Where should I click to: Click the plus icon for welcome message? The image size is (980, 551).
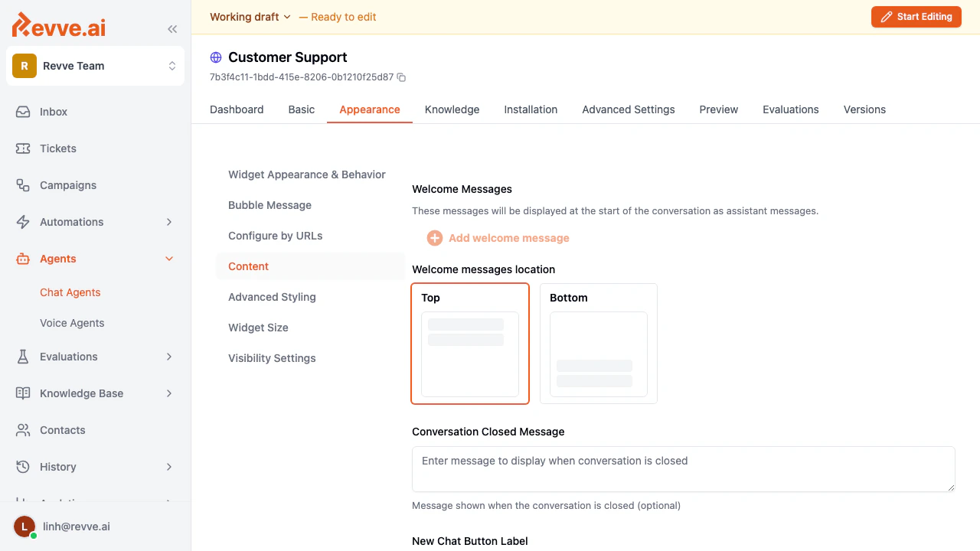tap(435, 238)
